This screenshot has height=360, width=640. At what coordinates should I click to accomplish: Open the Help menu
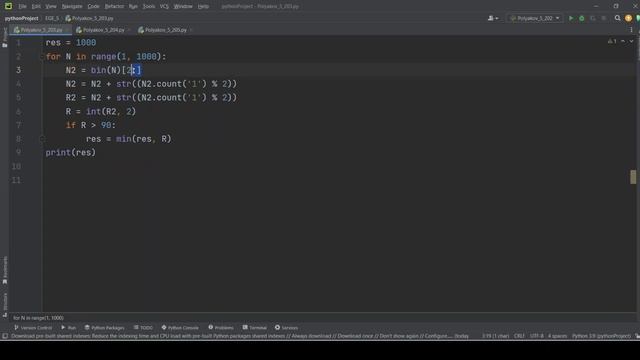click(203, 7)
